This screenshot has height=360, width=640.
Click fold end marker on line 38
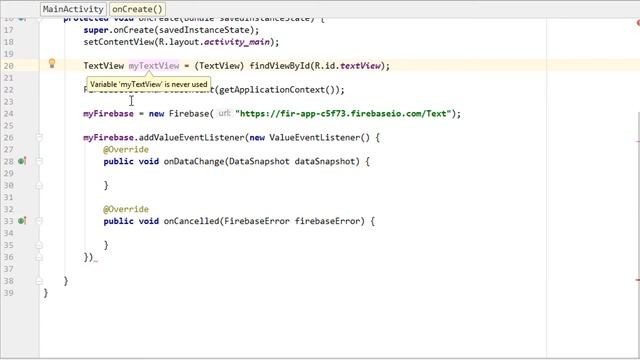point(39,281)
